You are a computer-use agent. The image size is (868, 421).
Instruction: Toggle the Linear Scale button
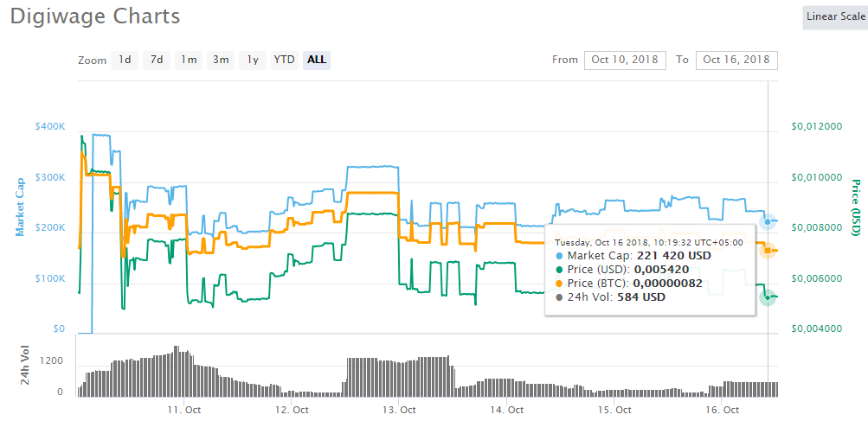pos(835,16)
